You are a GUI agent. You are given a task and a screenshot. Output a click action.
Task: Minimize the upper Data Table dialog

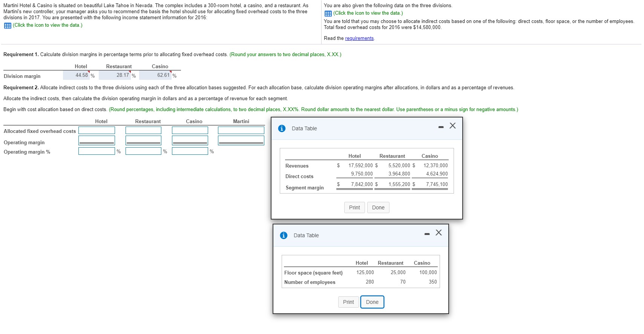pos(441,127)
